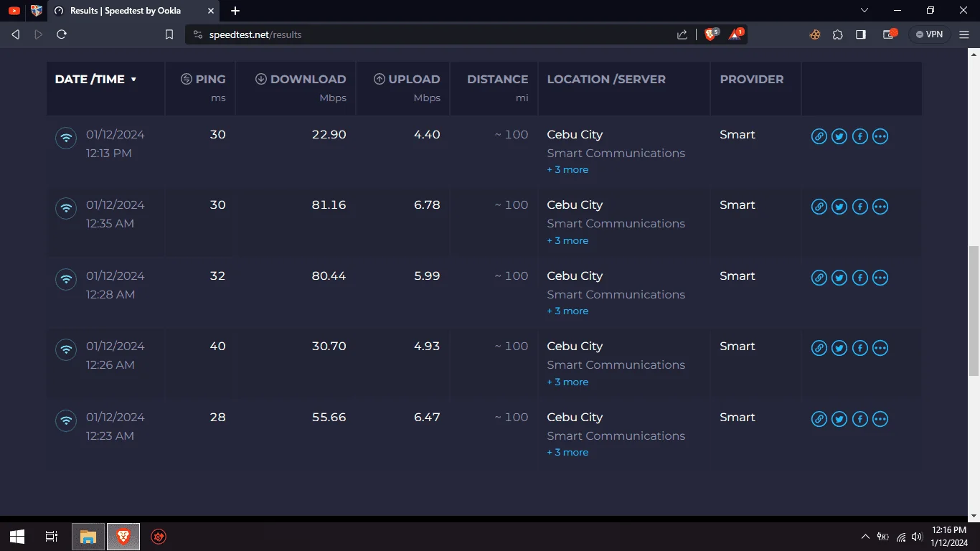Open a new browser tab

coord(235,11)
